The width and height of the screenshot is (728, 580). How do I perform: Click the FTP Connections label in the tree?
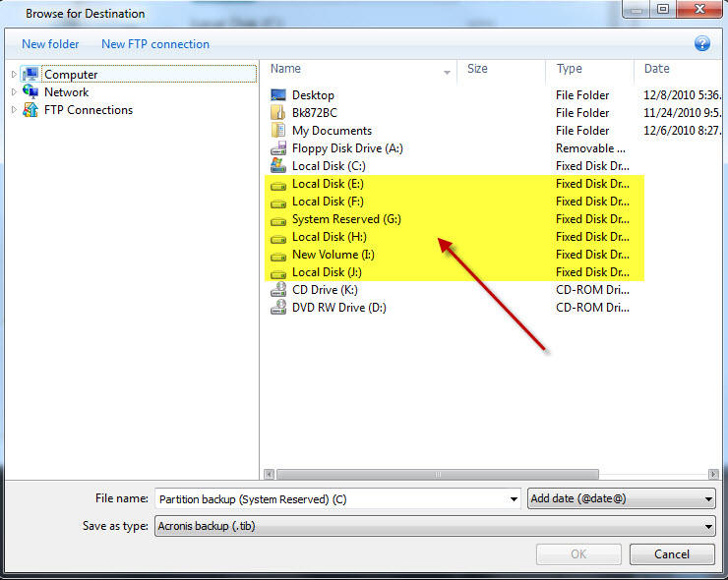89,109
